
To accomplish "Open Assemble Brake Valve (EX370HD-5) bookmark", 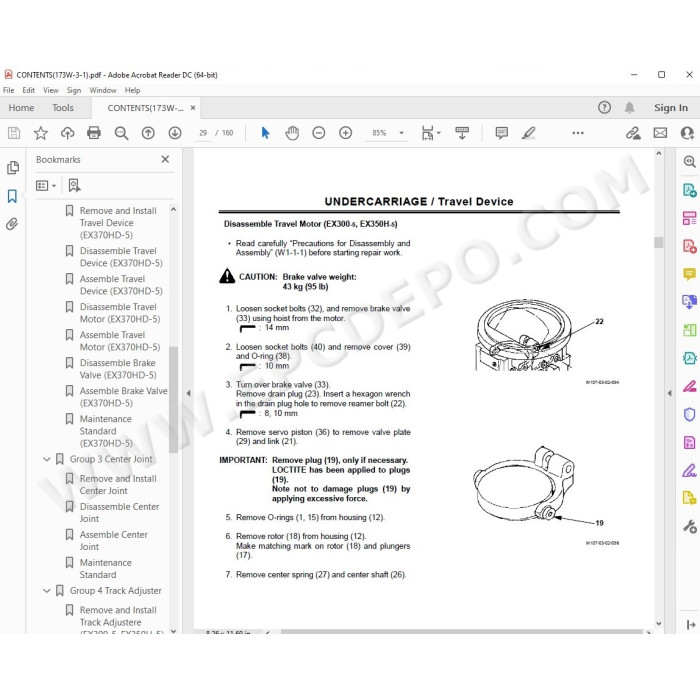I will pyautogui.click(x=124, y=397).
